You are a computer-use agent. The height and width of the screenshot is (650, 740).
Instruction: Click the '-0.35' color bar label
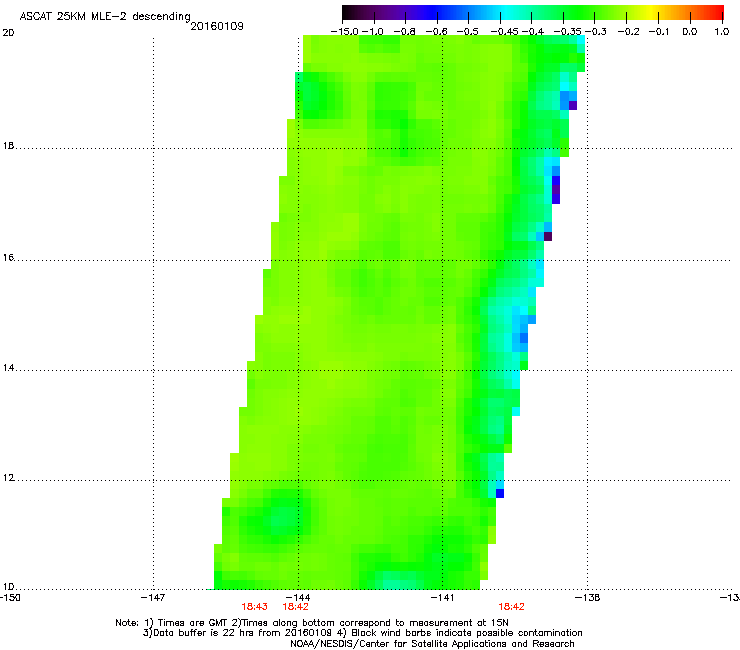(x=567, y=32)
